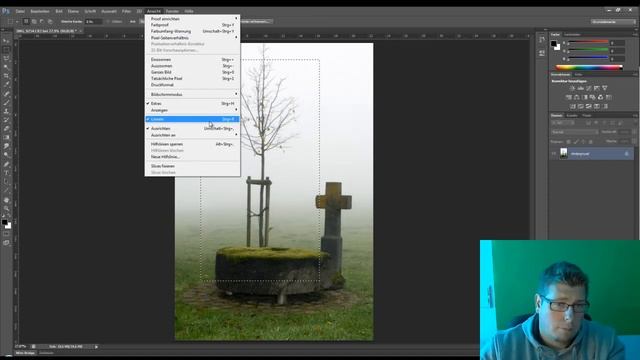The width and height of the screenshot is (640, 360).
Task: Click Add to selection icon in options bar
Action: point(34,21)
